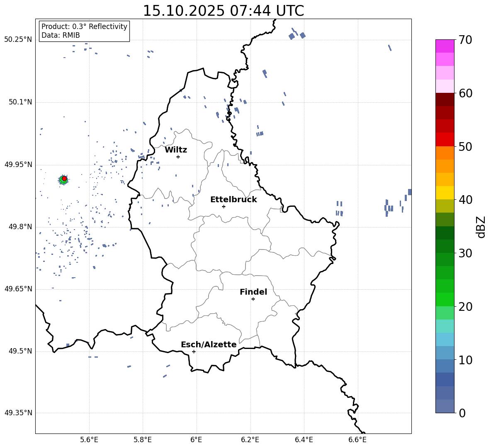Pick the turquoise swatch between 10 and 20

(x=445, y=326)
